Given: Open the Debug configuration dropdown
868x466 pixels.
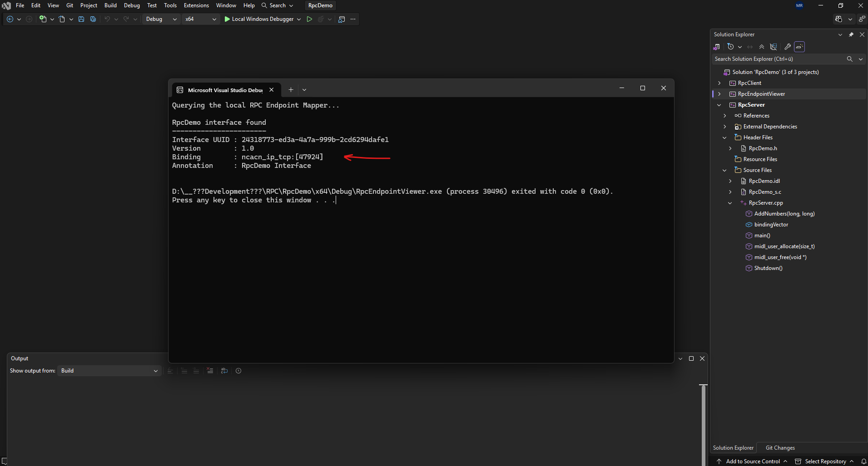Looking at the screenshot, I should (x=161, y=19).
